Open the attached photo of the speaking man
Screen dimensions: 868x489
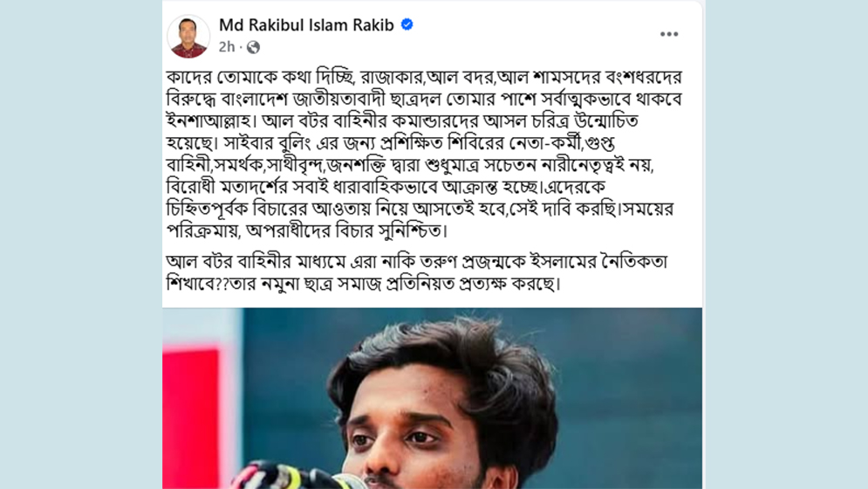pyautogui.click(x=432, y=398)
